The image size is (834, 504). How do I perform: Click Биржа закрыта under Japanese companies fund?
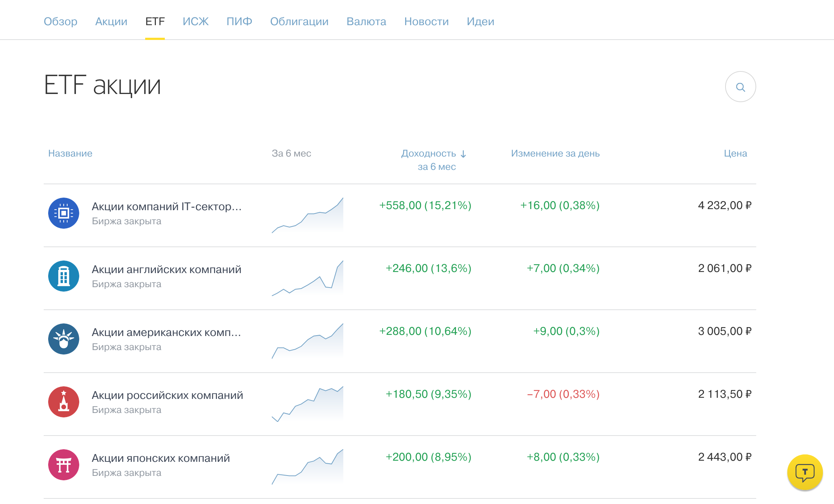pyautogui.click(x=127, y=473)
